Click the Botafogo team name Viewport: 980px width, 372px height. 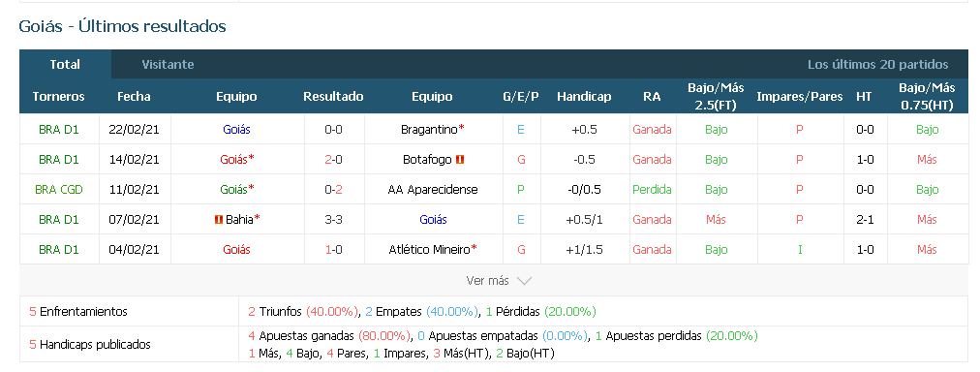(x=427, y=160)
